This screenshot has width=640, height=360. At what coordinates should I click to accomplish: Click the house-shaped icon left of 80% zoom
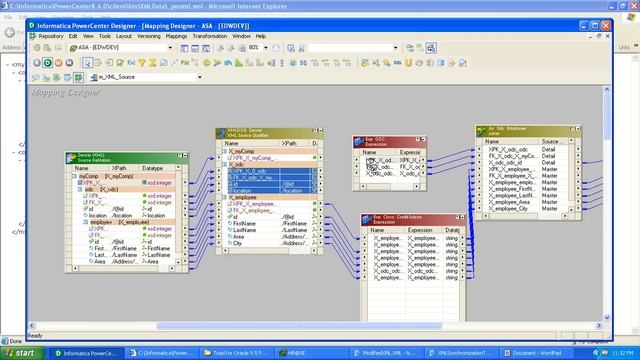tap(242, 48)
